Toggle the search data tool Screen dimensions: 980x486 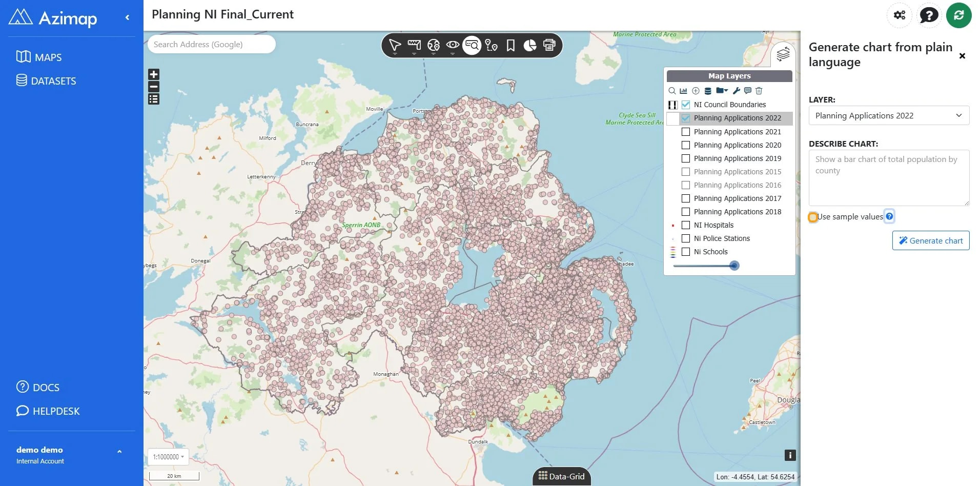(472, 46)
